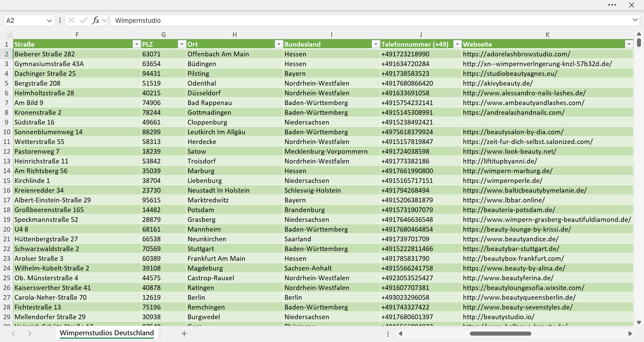Click the sheet tab bar options dots

click(388, 334)
